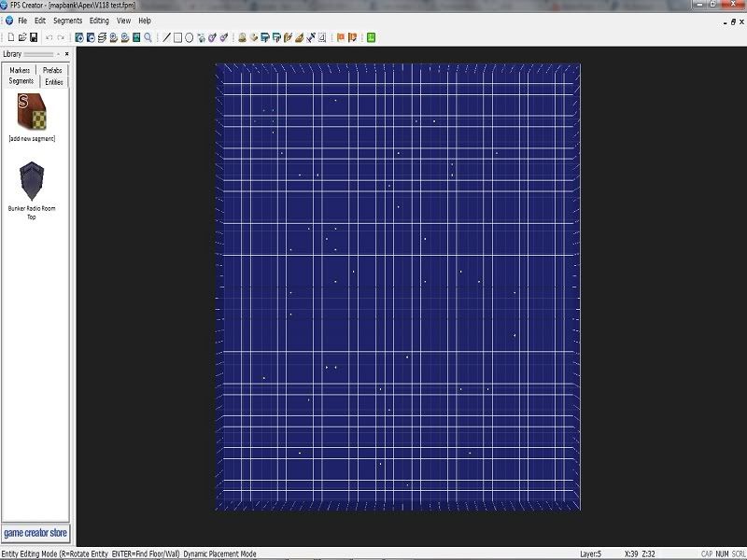Switch to the Prefabs tab
The height and width of the screenshot is (560, 747).
click(52, 70)
